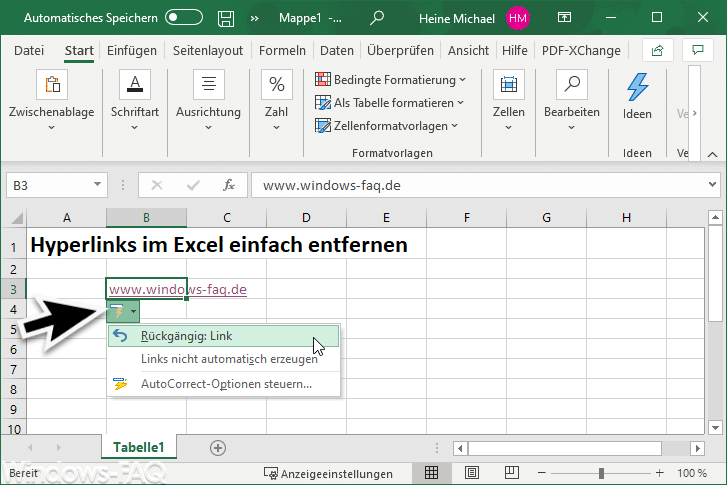Click horizontal scrollbar left arrow
This screenshot has width=727, height=485.
click(460, 448)
